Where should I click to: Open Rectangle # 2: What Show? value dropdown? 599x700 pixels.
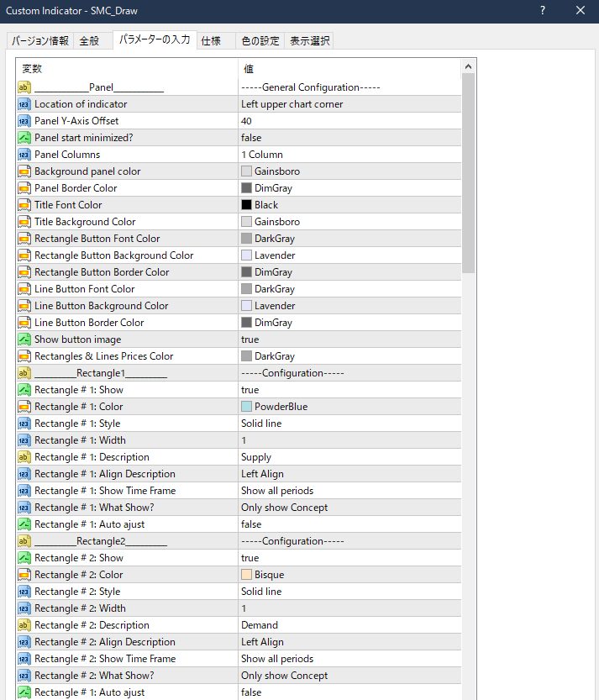coord(349,676)
